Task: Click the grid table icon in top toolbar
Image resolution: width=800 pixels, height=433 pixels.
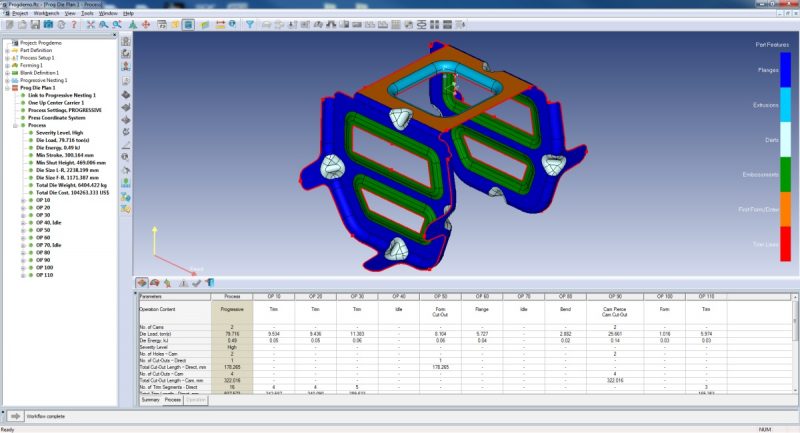Action: coord(395,24)
